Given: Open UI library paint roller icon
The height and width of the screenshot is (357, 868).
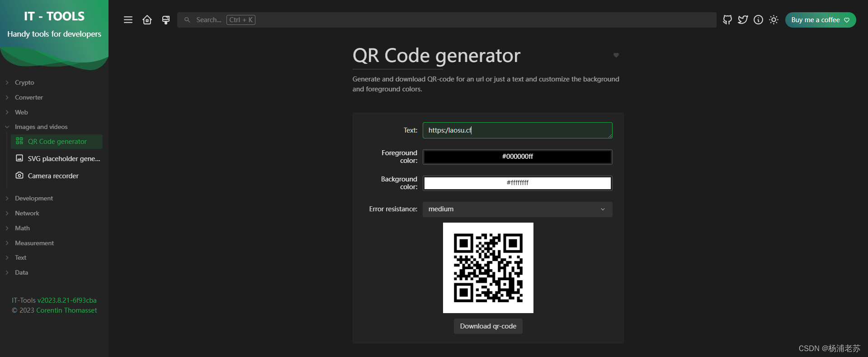Looking at the screenshot, I should point(166,20).
